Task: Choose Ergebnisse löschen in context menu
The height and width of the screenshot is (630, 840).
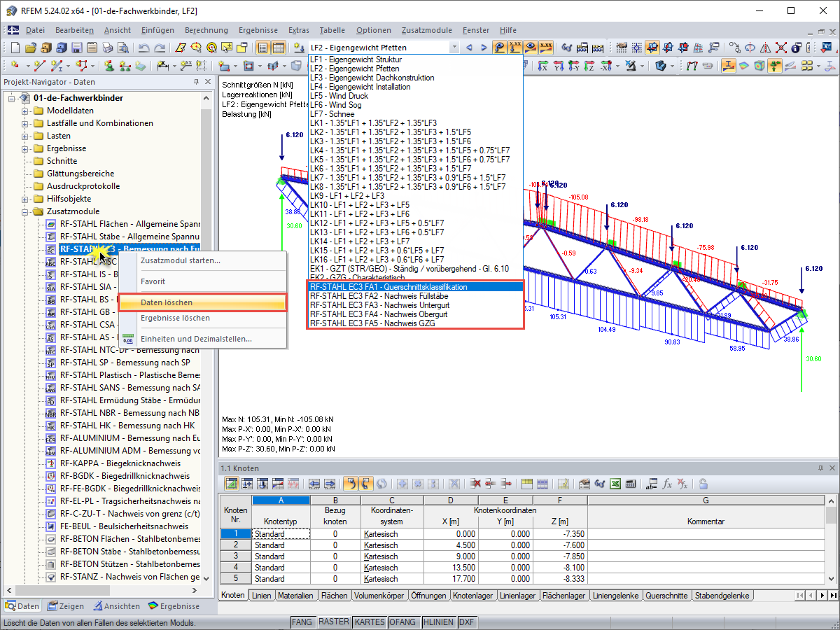Action: click(x=202, y=318)
